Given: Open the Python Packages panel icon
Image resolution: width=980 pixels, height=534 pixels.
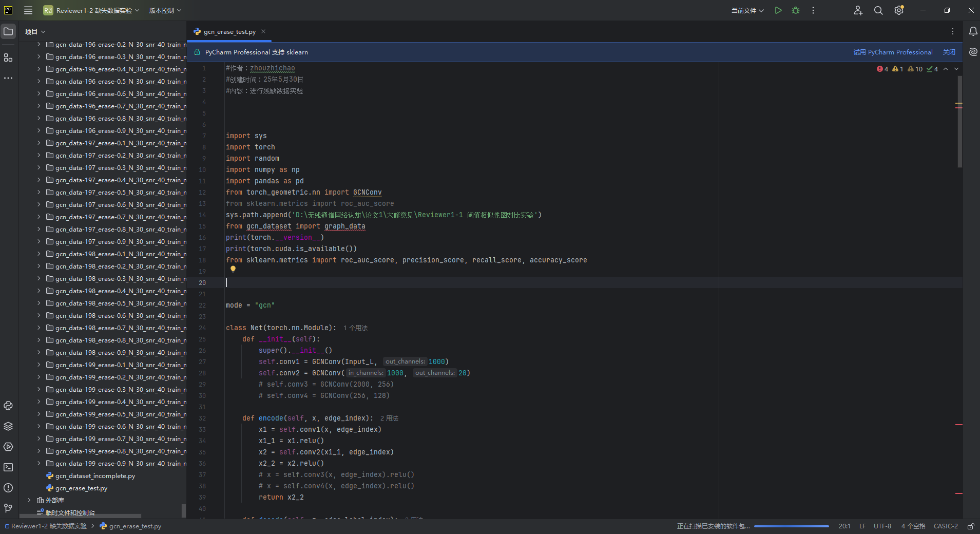Looking at the screenshot, I should (x=8, y=426).
